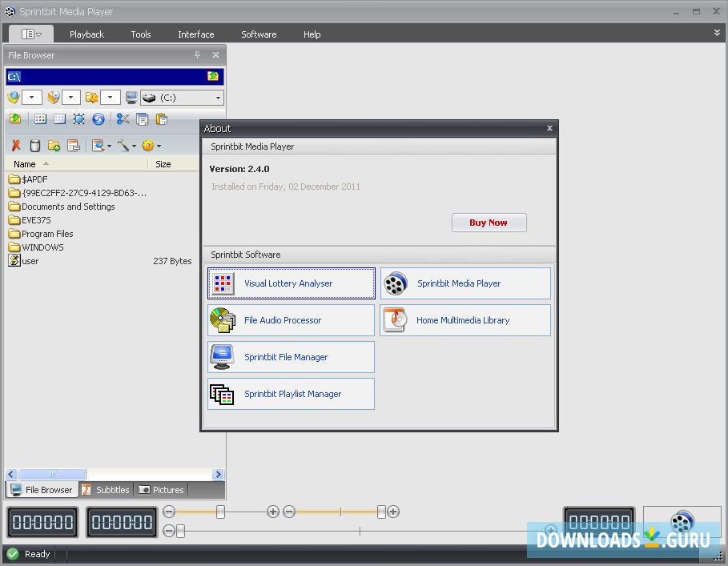Refresh the file list with blue arrows icon
Image resolution: width=728 pixels, height=566 pixels.
(x=99, y=119)
